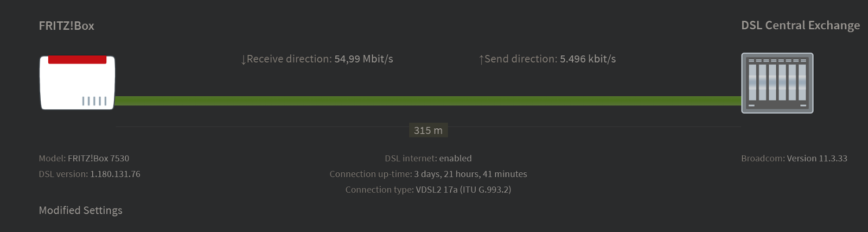868x232 pixels.
Task: Click the Model FRITZ!Box 7530 text
Action: pos(84,158)
